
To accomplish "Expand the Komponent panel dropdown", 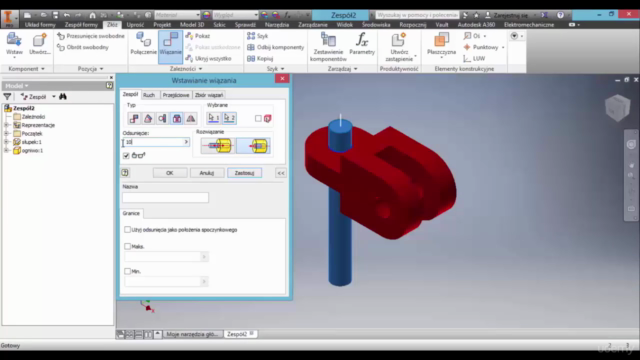I will coord(27,69).
